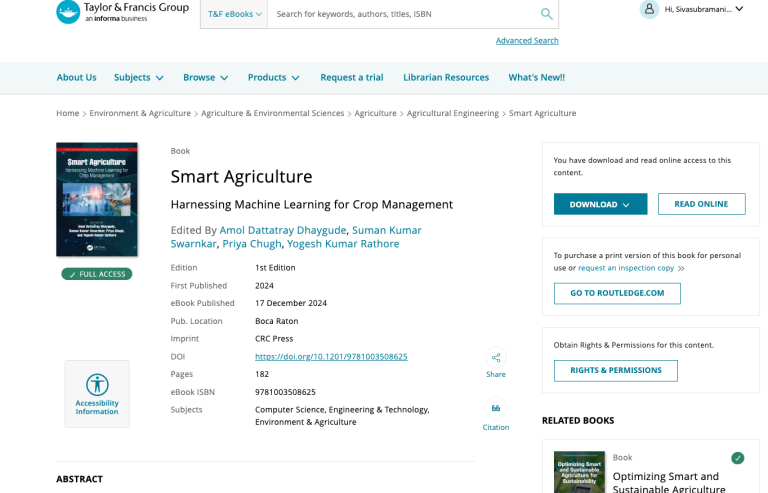Open Agricultural Engineering breadcrumb
The height and width of the screenshot is (493, 768).
click(453, 113)
